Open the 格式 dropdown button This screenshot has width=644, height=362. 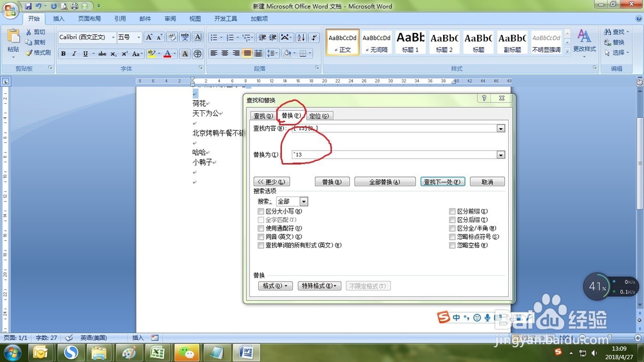pyautogui.click(x=275, y=286)
